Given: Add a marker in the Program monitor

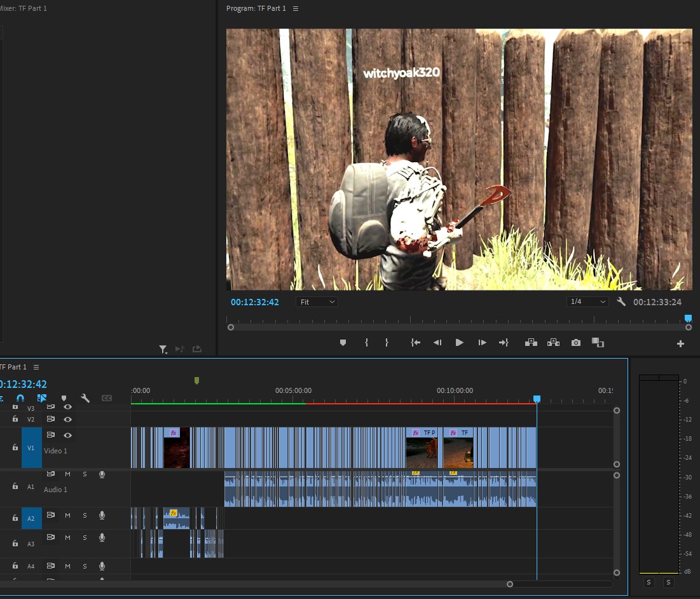Looking at the screenshot, I should click(343, 343).
